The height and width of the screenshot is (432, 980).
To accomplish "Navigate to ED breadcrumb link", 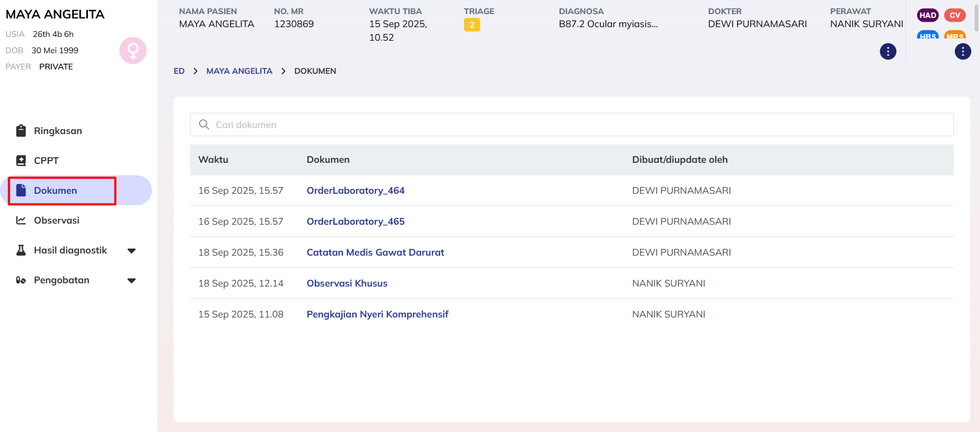I will (179, 71).
